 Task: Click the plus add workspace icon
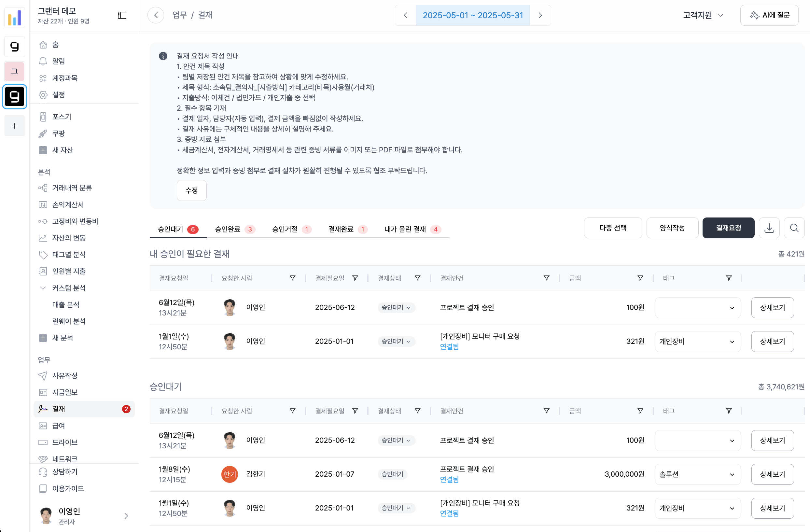click(15, 126)
